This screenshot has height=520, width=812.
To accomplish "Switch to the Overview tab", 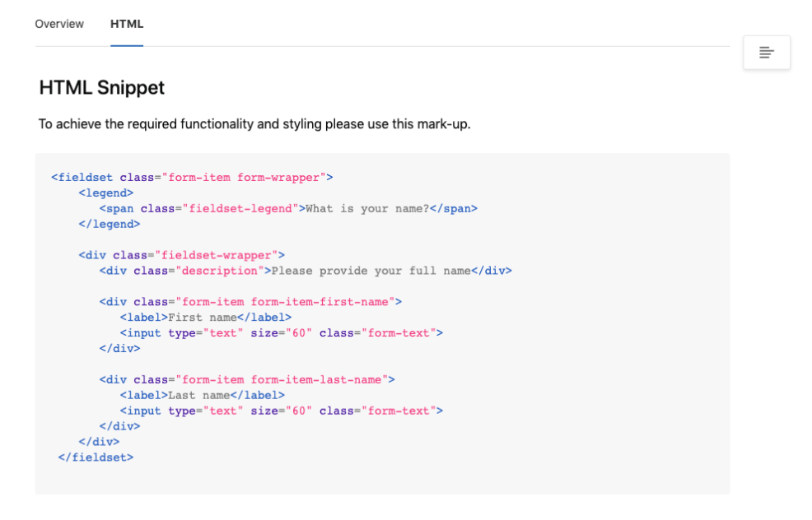I will [x=59, y=24].
